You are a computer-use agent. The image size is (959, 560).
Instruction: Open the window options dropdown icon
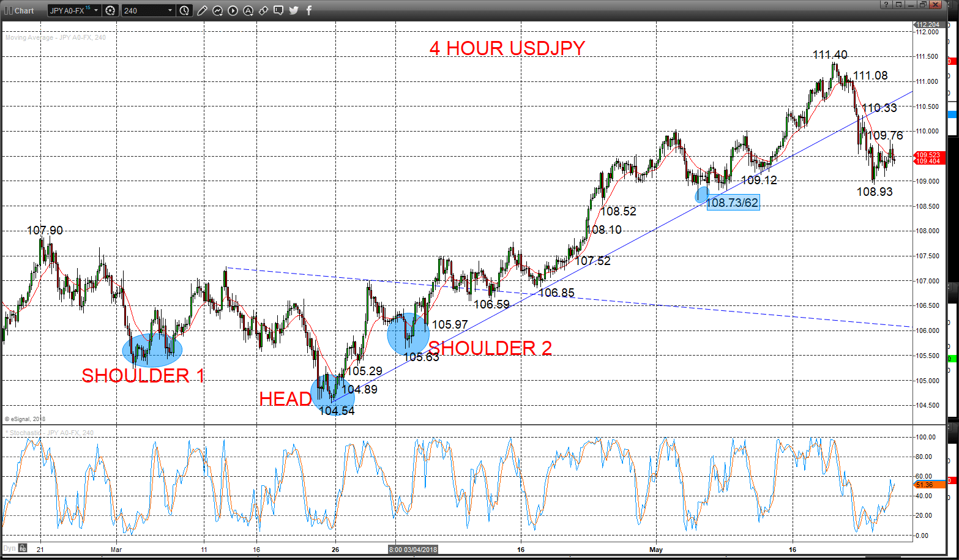(898, 4)
